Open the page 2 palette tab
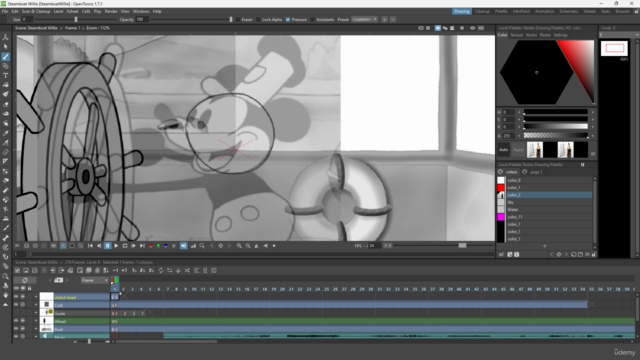 point(536,172)
